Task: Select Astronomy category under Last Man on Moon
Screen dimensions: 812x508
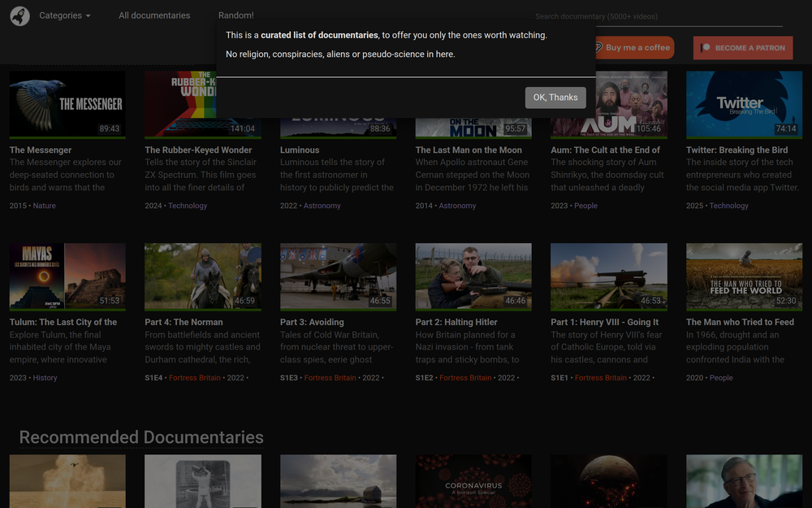Action: [457, 206]
